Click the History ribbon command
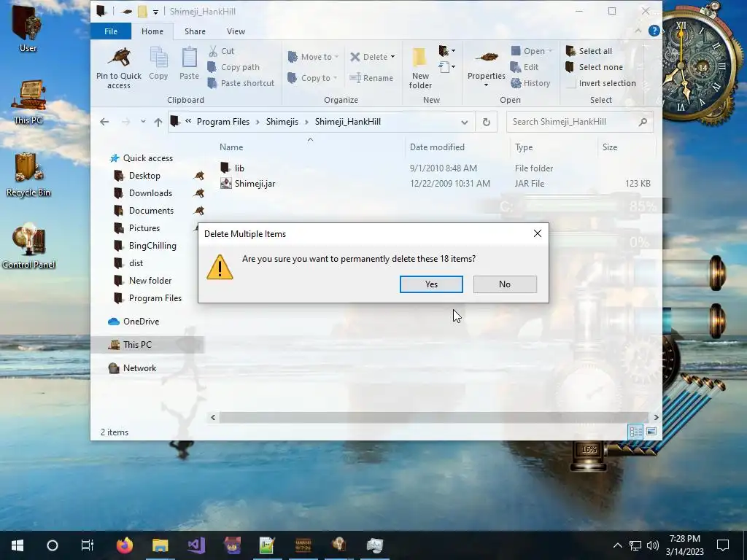Image resolution: width=747 pixels, height=560 pixels. [x=531, y=83]
